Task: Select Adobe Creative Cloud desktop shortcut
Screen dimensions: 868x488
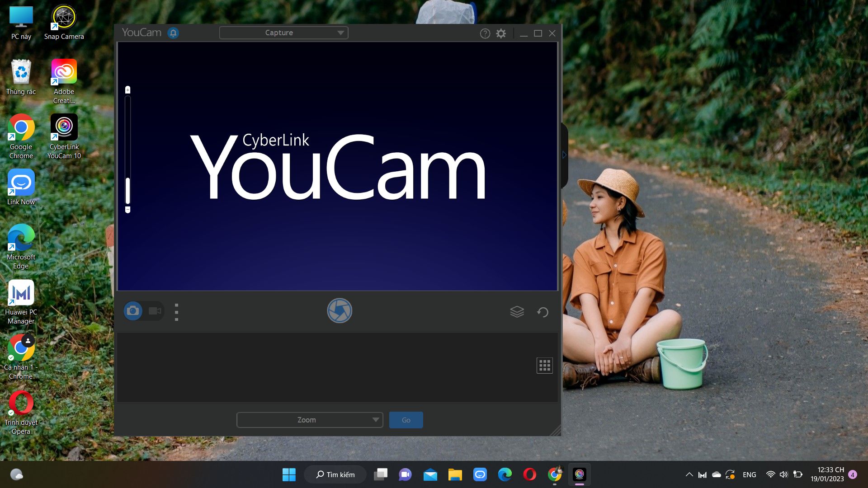Action: 64,82
